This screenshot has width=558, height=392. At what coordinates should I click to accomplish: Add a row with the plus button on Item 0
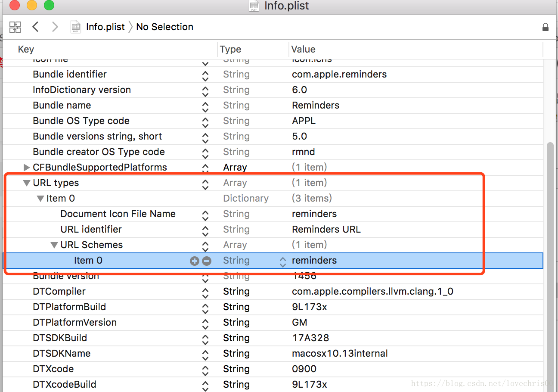point(195,261)
